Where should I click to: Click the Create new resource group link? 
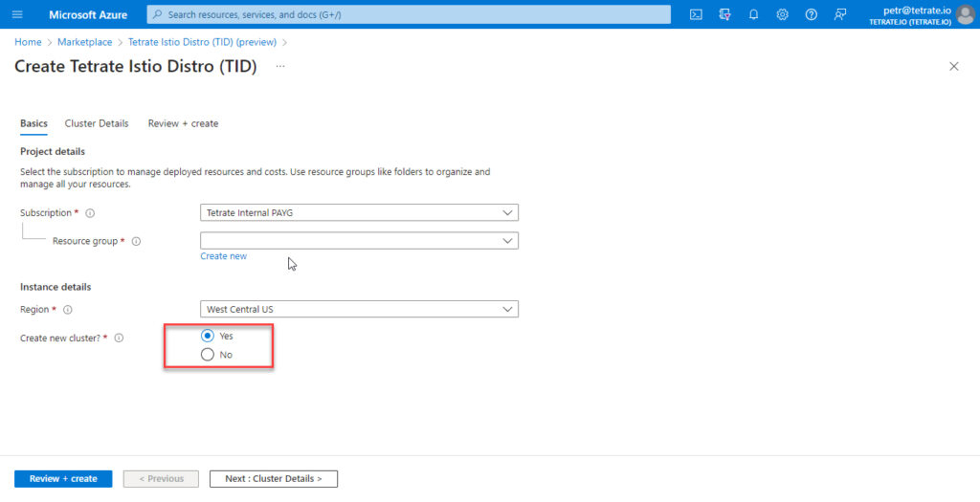click(x=223, y=256)
